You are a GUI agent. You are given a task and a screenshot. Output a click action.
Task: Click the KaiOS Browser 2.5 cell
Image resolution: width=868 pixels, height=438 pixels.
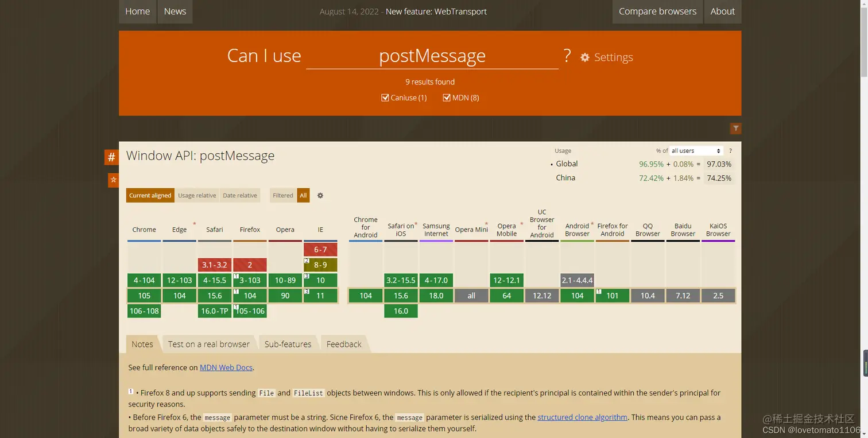pos(718,296)
